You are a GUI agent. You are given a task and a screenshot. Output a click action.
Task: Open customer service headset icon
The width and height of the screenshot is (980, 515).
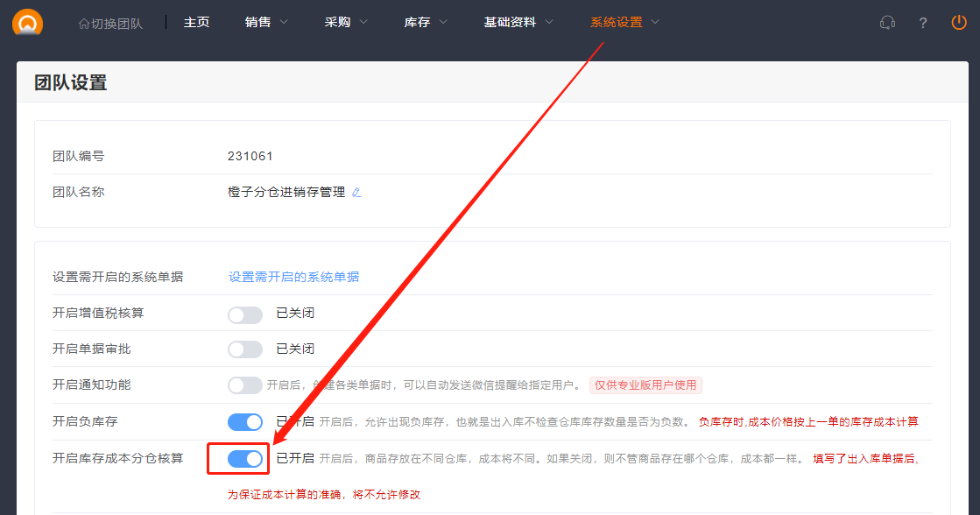887,23
